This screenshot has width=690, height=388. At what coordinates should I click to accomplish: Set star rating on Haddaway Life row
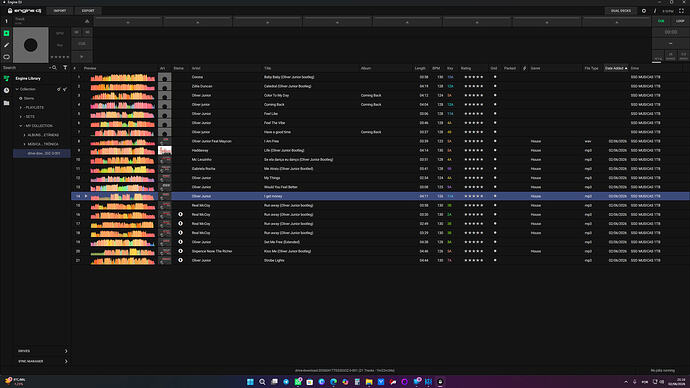(x=474, y=150)
